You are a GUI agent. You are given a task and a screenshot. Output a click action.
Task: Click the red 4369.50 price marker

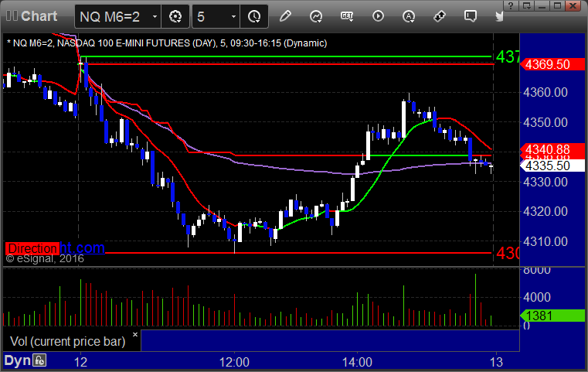[552, 64]
